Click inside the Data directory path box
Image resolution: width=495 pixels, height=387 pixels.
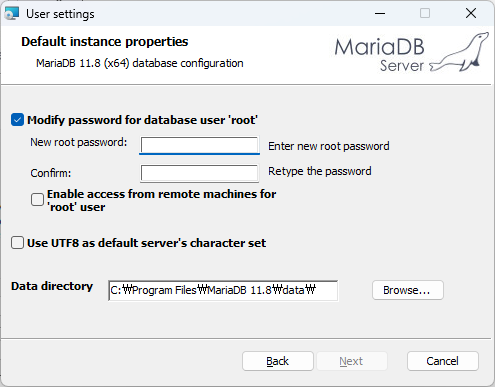223,291
